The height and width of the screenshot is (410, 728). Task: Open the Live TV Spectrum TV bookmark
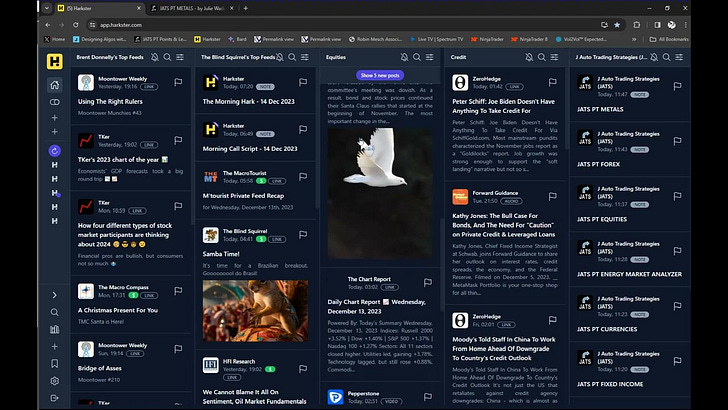coord(436,39)
